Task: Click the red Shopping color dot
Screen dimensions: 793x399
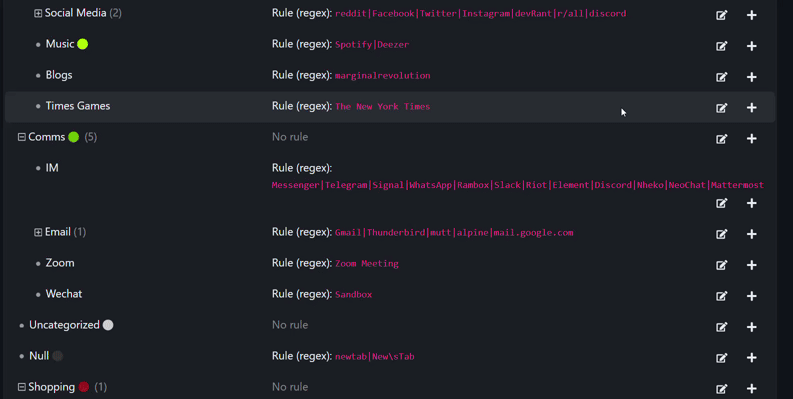Action: tap(84, 387)
